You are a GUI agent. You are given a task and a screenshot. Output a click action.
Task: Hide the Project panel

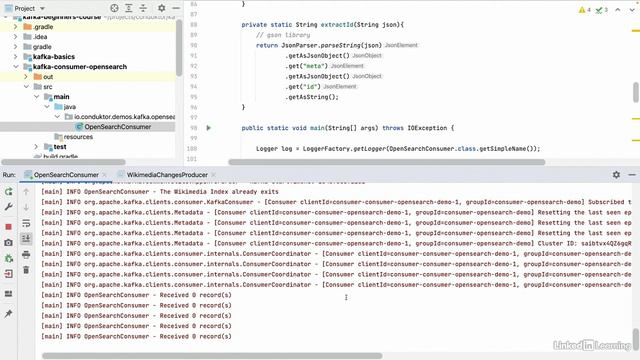tap(176, 8)
